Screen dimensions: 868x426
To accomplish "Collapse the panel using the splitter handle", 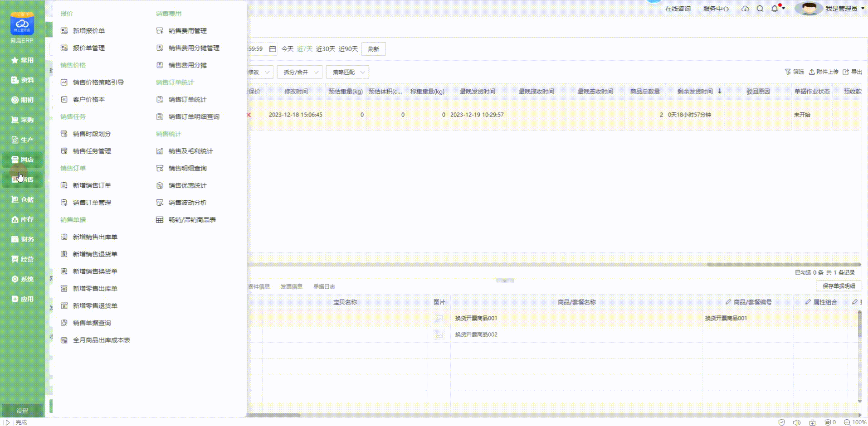I will pos(505,281).
